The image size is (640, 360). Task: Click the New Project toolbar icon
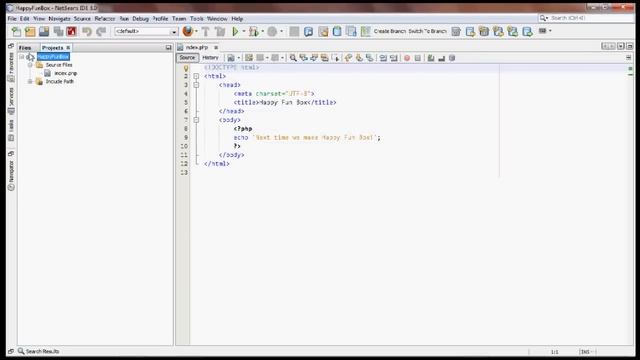(x=30, y=31)
